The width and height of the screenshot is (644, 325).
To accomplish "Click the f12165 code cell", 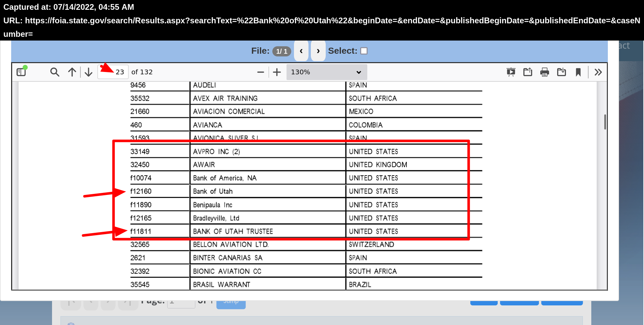I will coord(141,218).
